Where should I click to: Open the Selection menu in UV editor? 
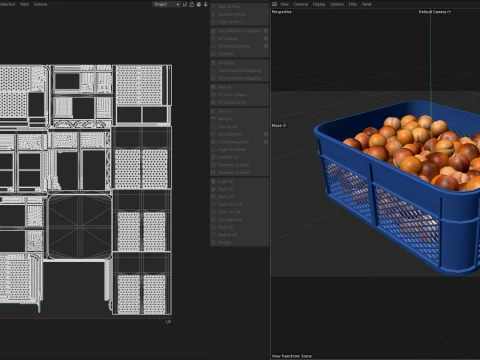coord(8,4)
